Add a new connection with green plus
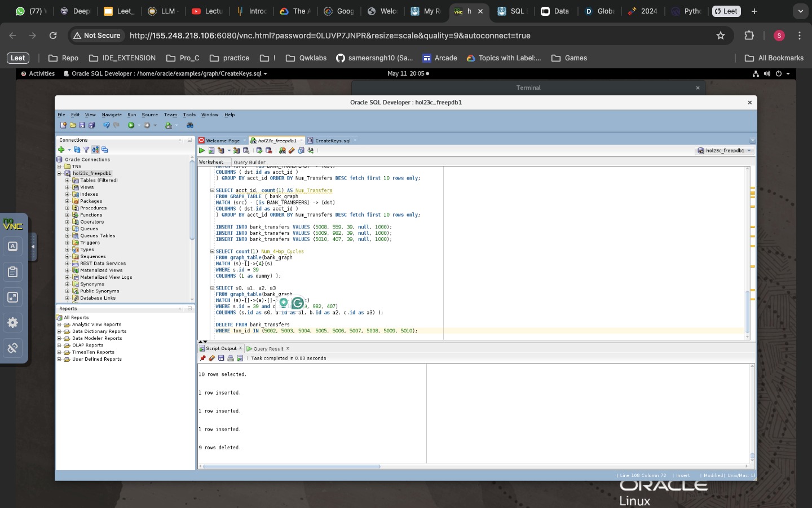The width and height of the screenshot is (812, 508). 61,150
